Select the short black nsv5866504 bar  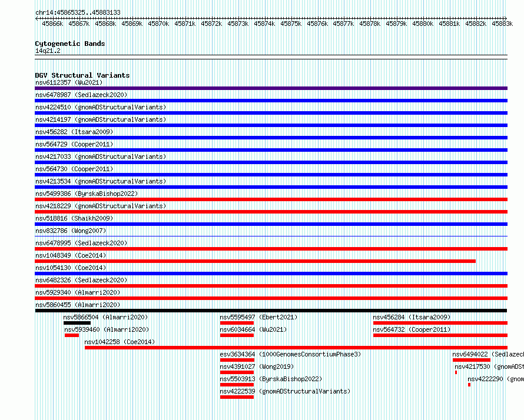click(77, 323)
